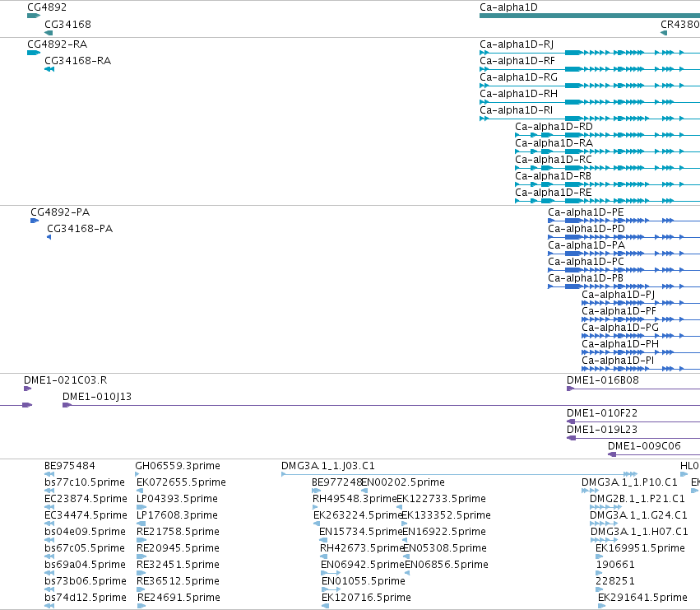Select transcript Ca-alpha1D-RB
This screenshot has height=610, width=700.
click(608, 184)
